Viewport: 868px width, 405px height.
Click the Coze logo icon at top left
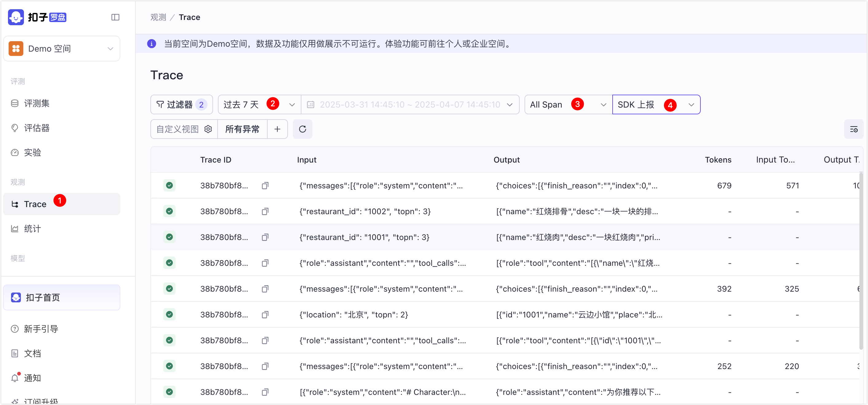(16, 17)
